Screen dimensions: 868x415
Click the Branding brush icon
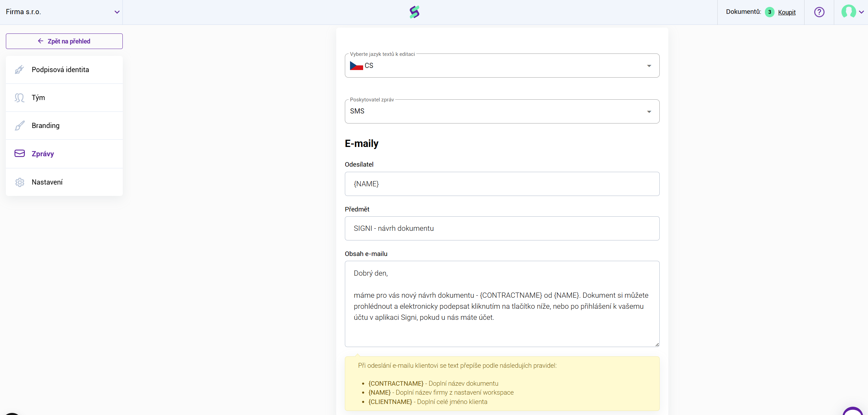[19, 126]
